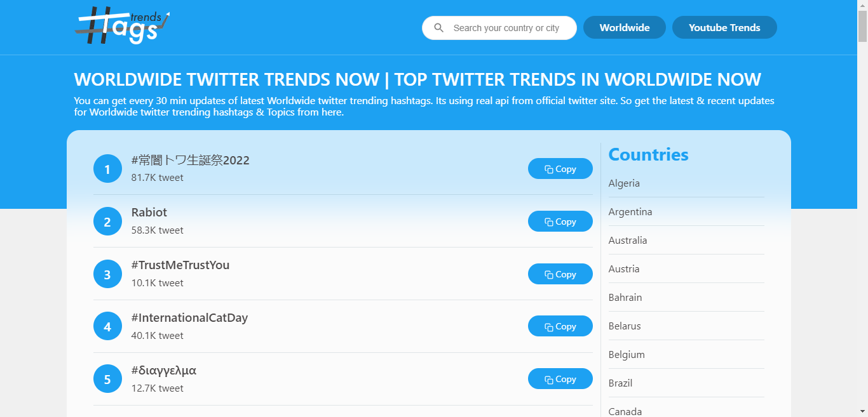868x417 pixels.
Task: Copy the #TrustMeTrustYou hashtag
Action: click(x=560, y=274)
